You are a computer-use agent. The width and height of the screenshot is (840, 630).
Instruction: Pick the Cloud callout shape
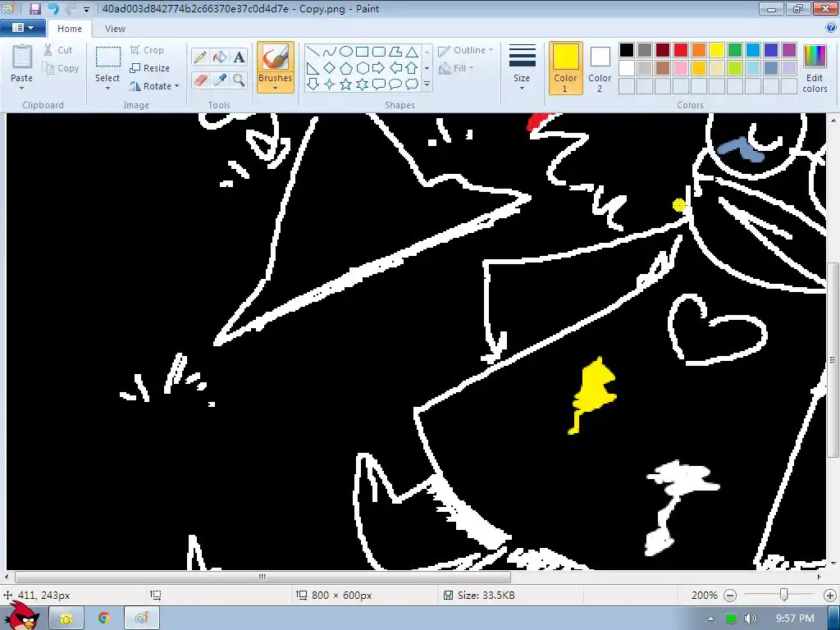click(x=412, y=84)
